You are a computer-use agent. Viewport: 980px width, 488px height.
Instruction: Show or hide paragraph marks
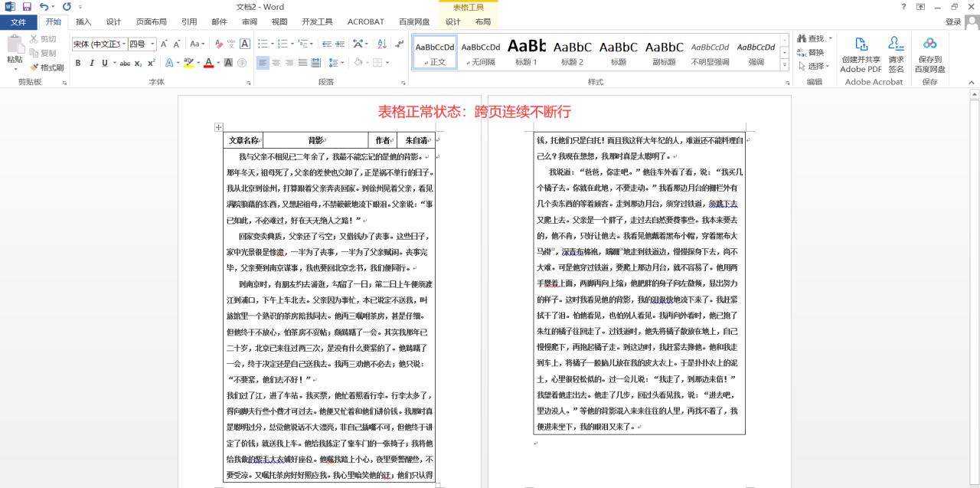[399, 44]
